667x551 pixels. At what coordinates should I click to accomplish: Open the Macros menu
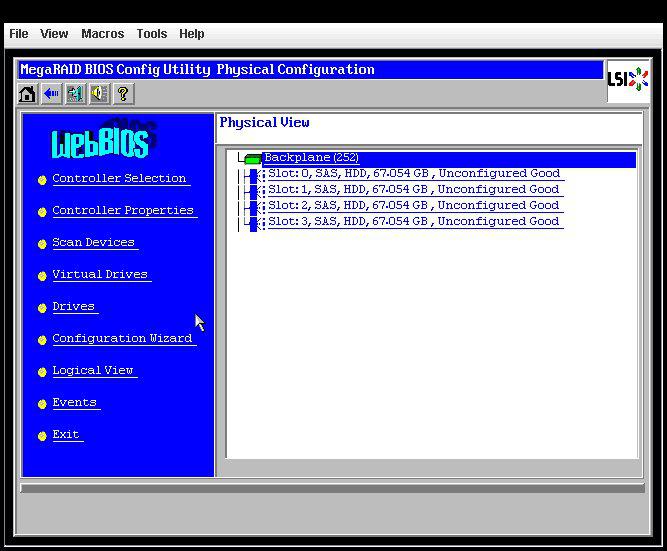tap(102, 34)
